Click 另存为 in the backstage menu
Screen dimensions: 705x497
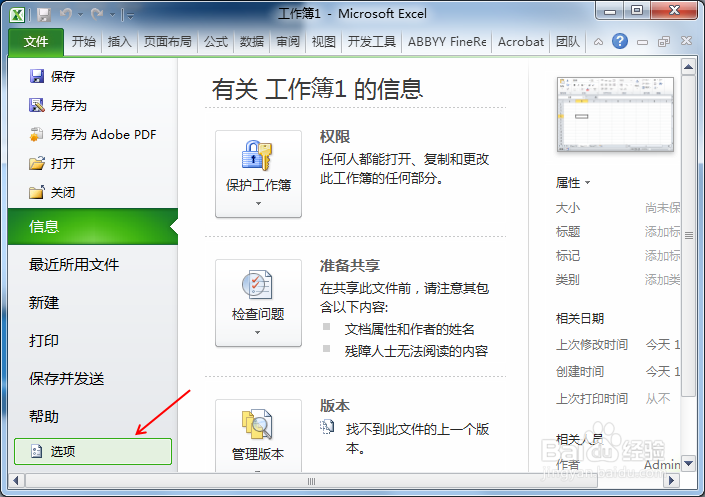tap(58, 106)
